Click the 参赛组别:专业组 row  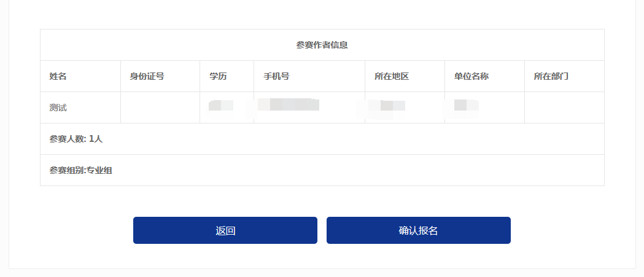pos(81,170)
